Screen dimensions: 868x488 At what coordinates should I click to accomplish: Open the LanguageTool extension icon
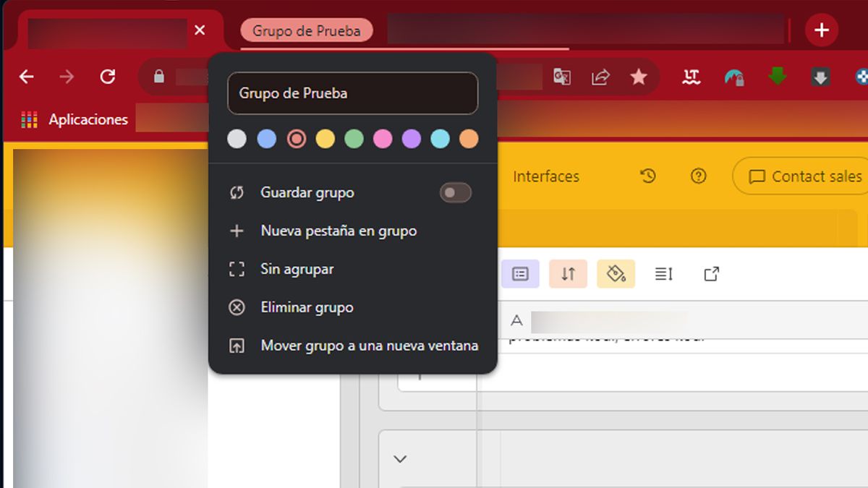pos(691,77)
